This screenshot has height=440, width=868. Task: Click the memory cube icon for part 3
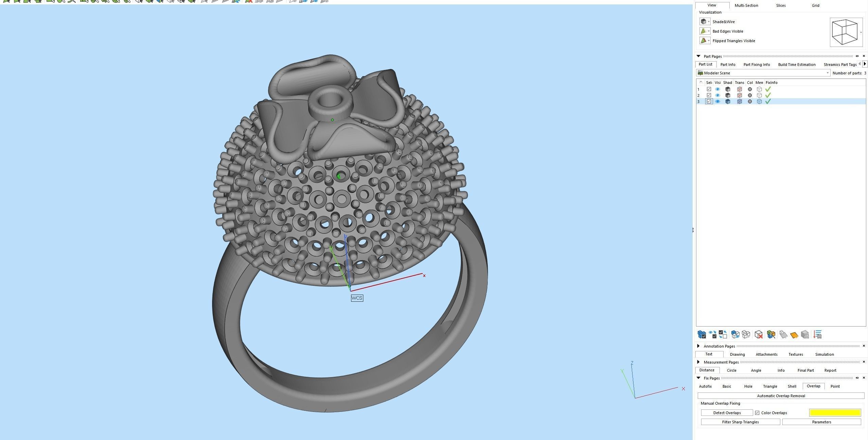(759, 101)
